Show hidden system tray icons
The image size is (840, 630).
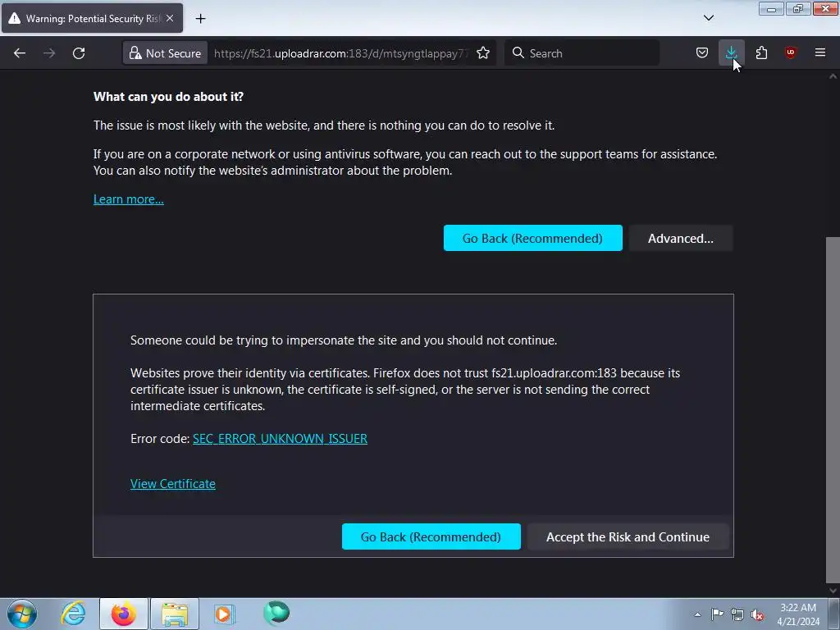tap(697, 614)
